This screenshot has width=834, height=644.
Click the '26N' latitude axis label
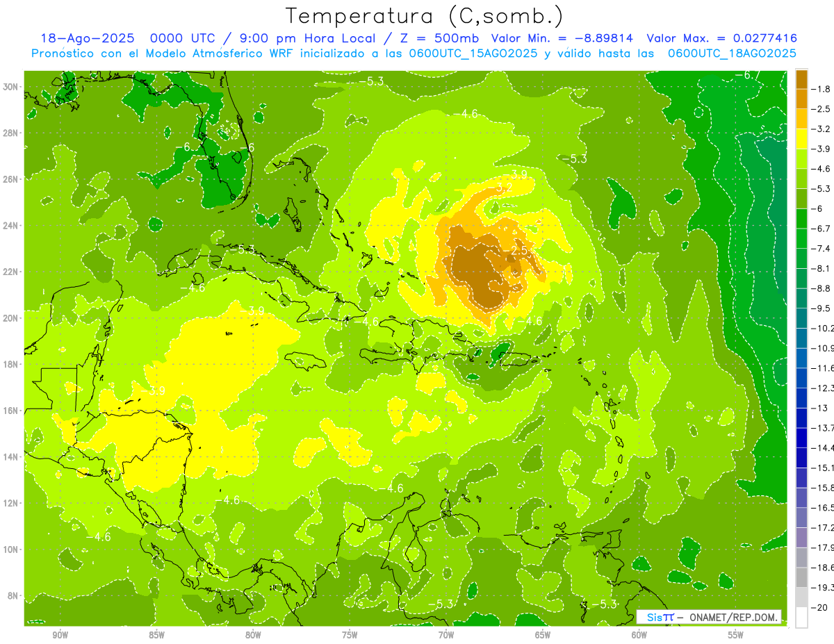pyautogui.click(x=12, y=179)
